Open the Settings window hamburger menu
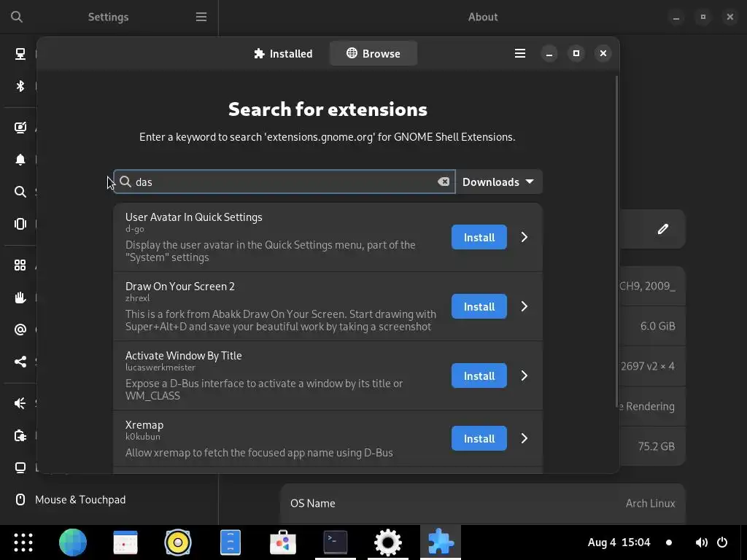Screen dimensions: 747x560 (x=201, y=17)
